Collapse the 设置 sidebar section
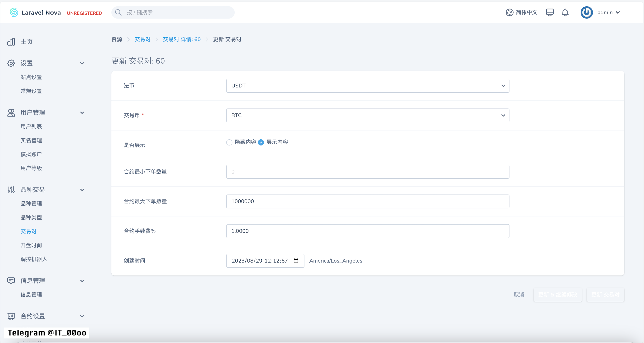This screenshot has height=343, width=644. (82, 63)
